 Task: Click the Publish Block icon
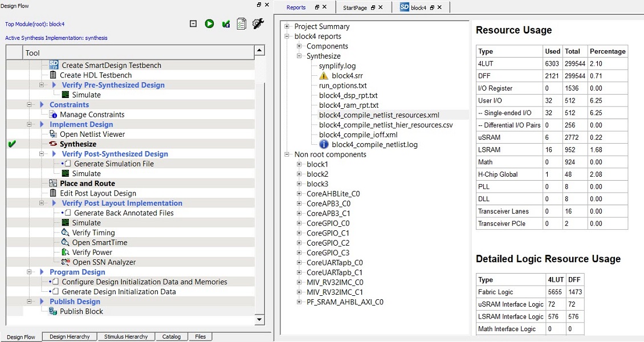(x=54, y=311)
